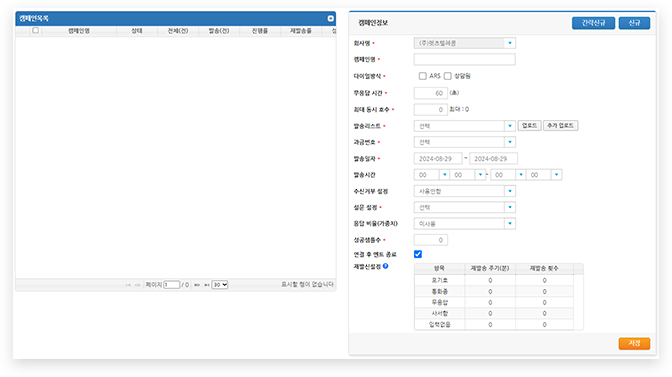Go to previous page of campaign list

pos(138,285)
